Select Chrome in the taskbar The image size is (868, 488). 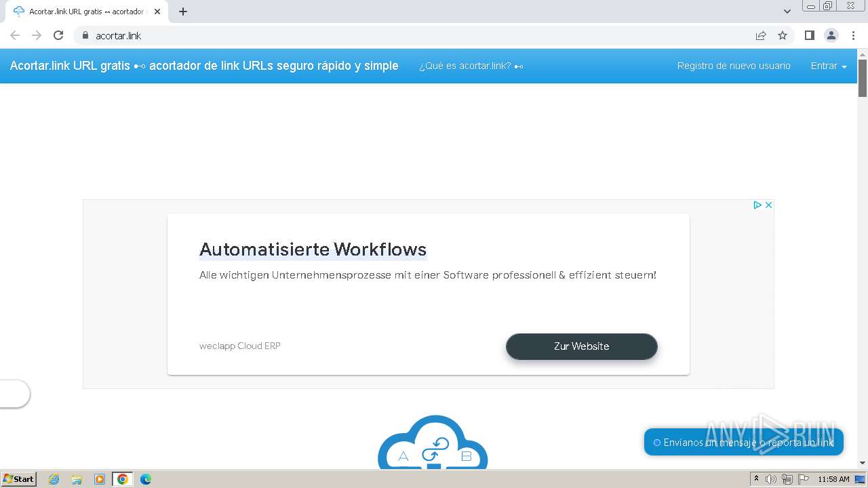[123, 479]
